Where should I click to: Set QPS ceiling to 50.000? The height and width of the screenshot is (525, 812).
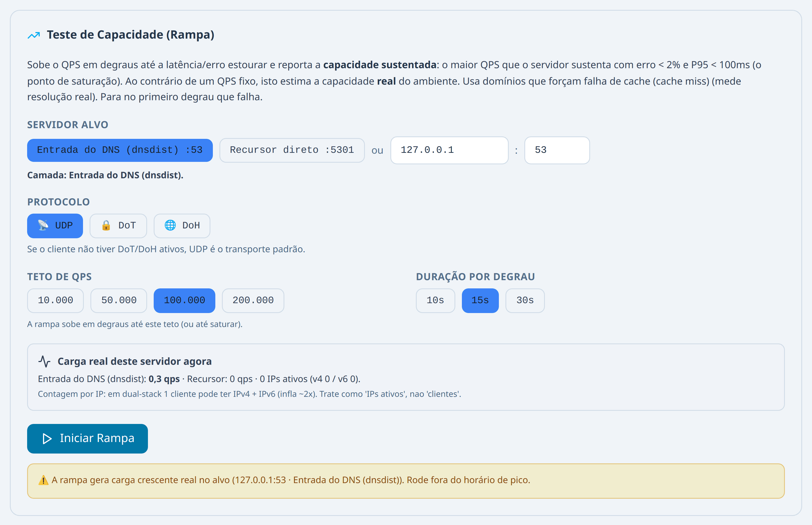pos(119,300)
